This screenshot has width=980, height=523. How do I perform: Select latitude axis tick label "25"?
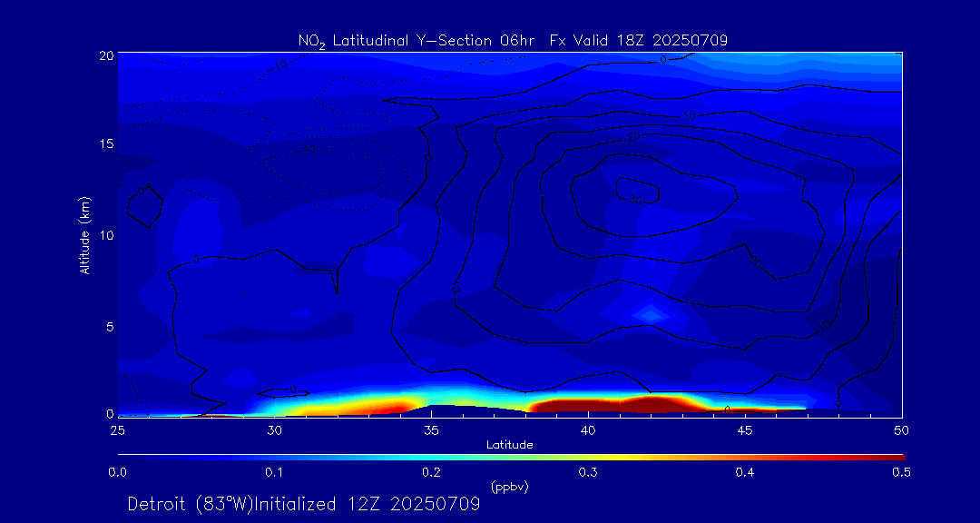coord(118,430)
